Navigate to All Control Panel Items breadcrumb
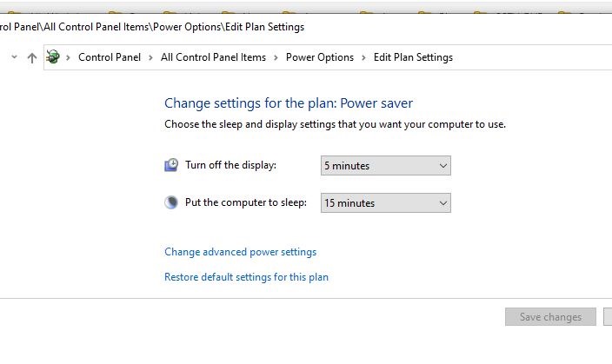612x364 pixels. point(213,57)
